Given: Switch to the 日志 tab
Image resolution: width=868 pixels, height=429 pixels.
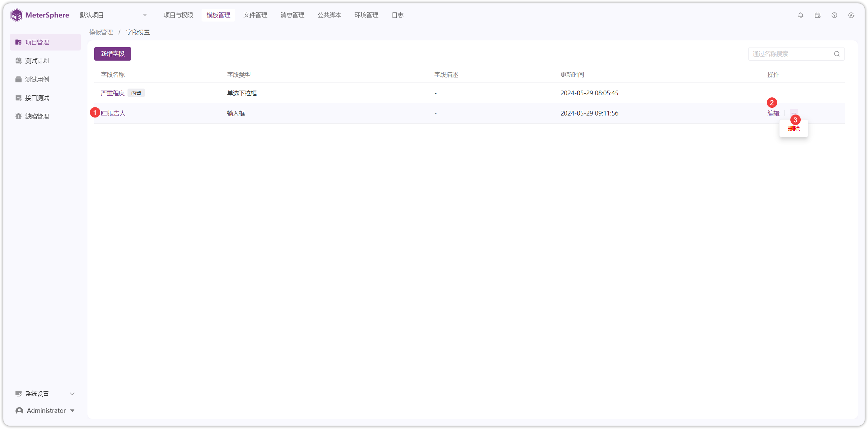Looking at the screenshot, I should pyautogui.click(x=398, y=15).
